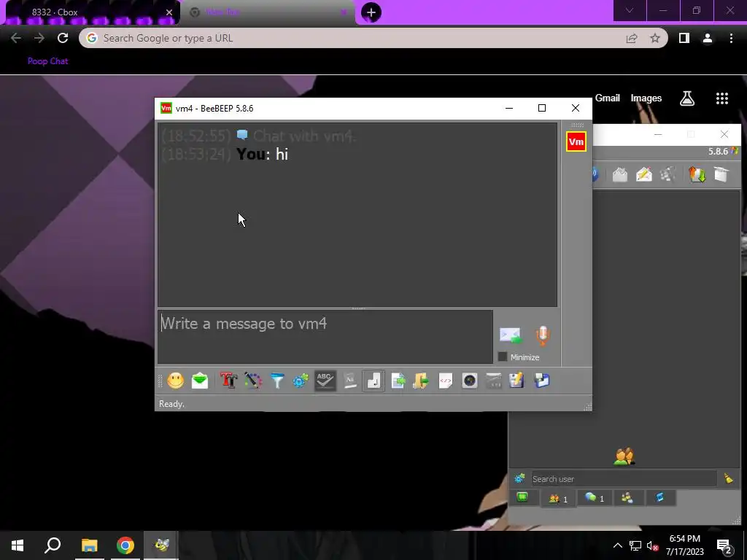Viewport: 747px width, 560px height.
Task: Click the message filter funnel icon
Action: 276,381
